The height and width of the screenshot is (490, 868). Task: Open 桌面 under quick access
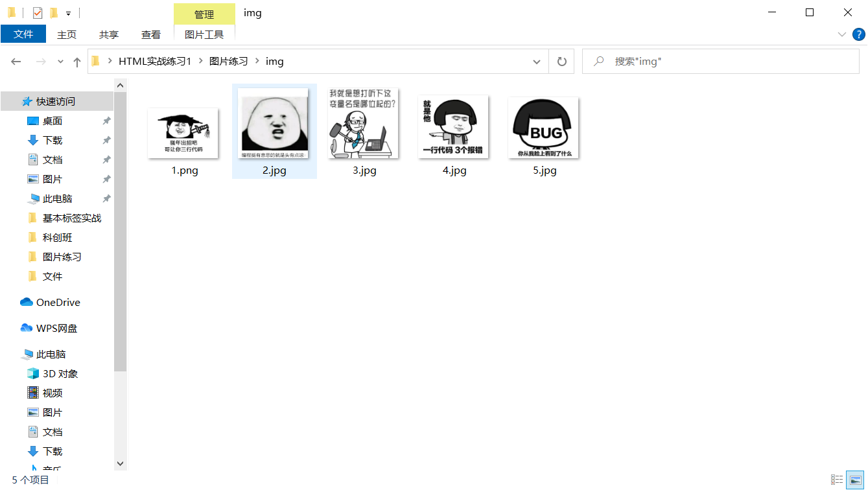tap(53, 121)
